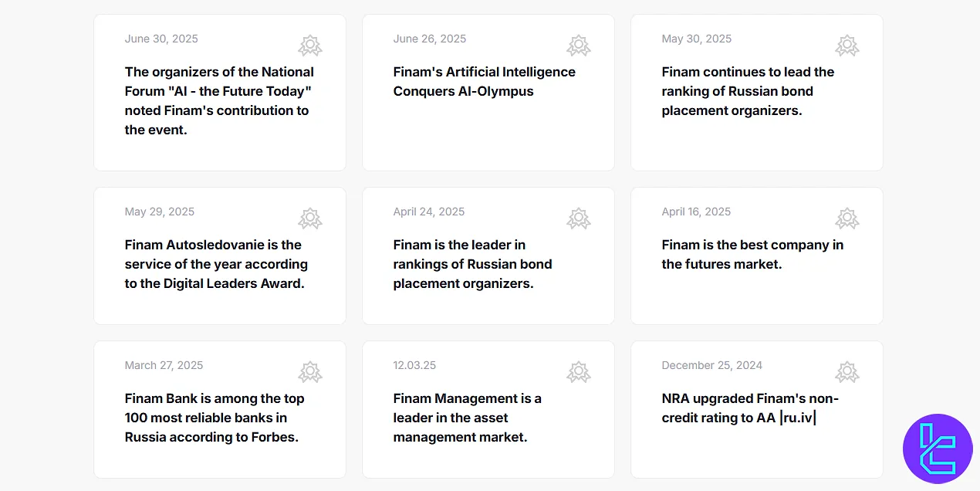Click award badge icon on June 26, 2025 card

pos(579,46)
